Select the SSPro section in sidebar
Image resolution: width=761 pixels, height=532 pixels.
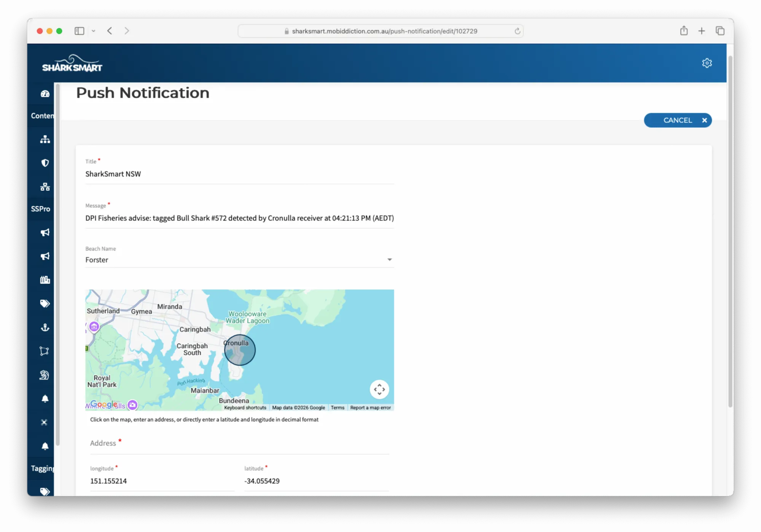41,209
